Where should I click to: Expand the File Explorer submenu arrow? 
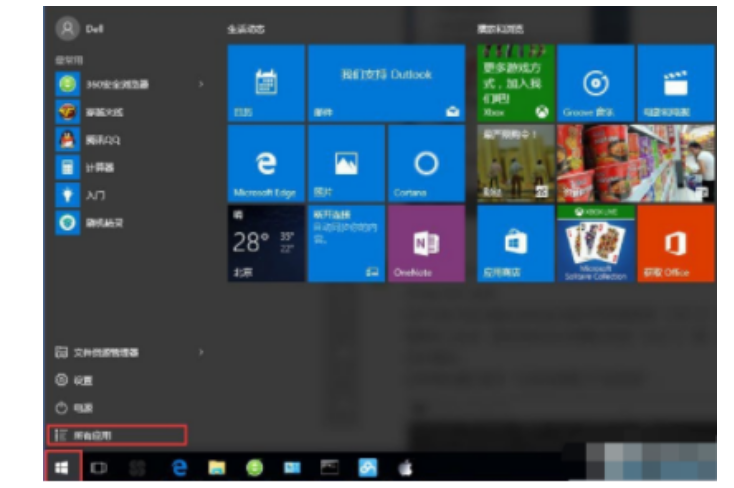point(201,352)
